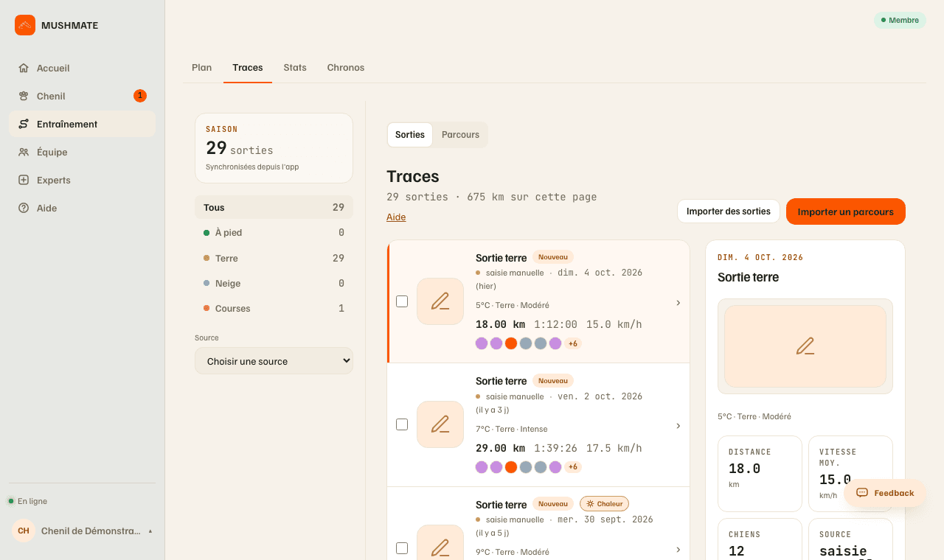Filter outings by Neige

click(x=274, y=283)
